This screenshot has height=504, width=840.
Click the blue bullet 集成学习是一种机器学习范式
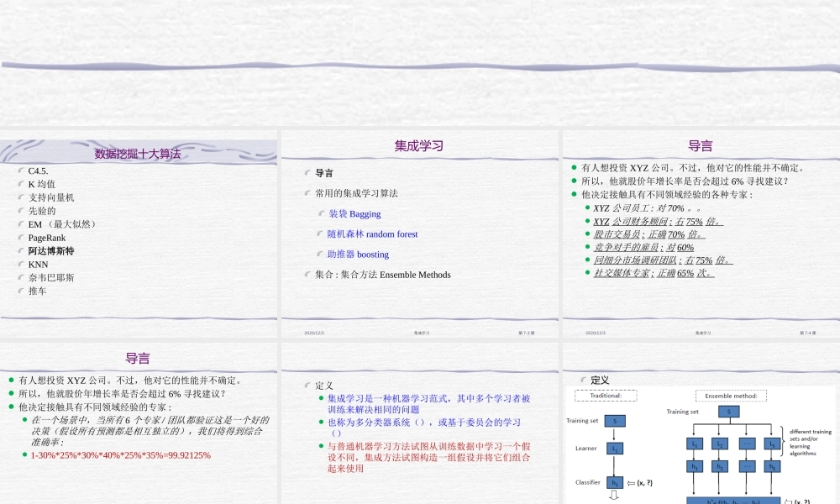(428, 404)
